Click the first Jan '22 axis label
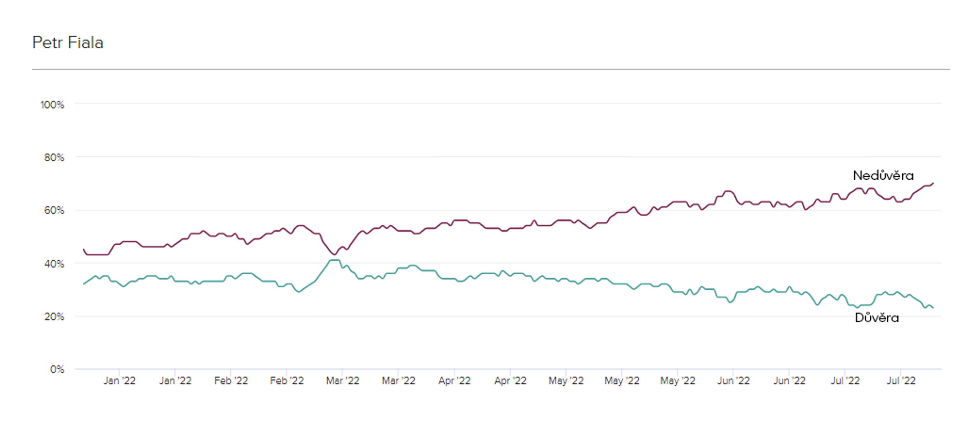This screenshot has height=434, width=980. (119, 380)
